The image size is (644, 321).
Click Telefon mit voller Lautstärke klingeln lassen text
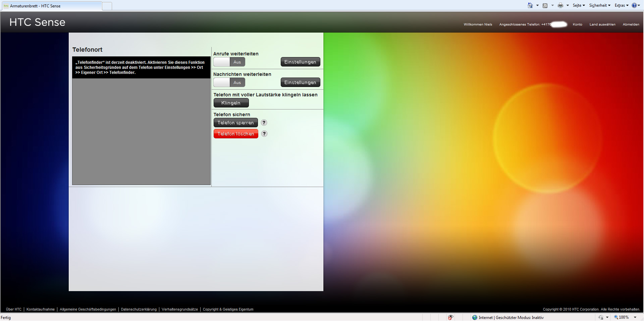(x=265, y=95)
